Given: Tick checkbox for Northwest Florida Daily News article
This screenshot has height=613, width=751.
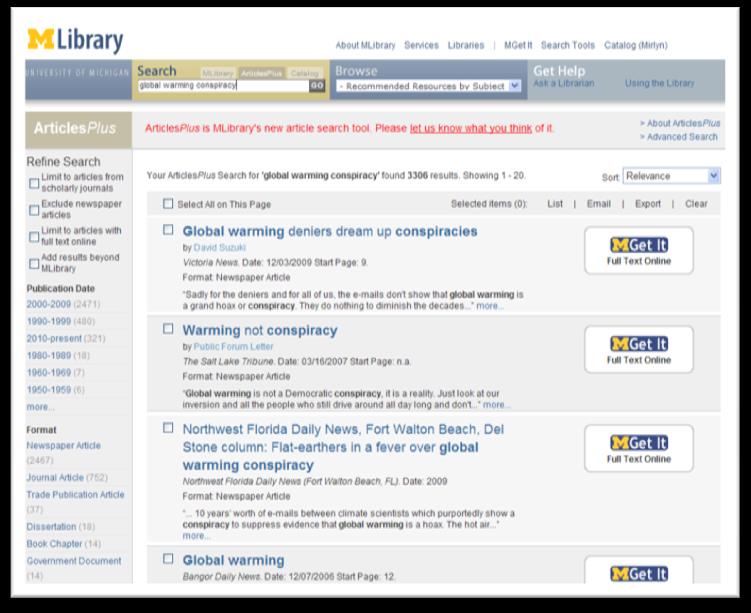Looking at the screenshot, I should point(168,428).
